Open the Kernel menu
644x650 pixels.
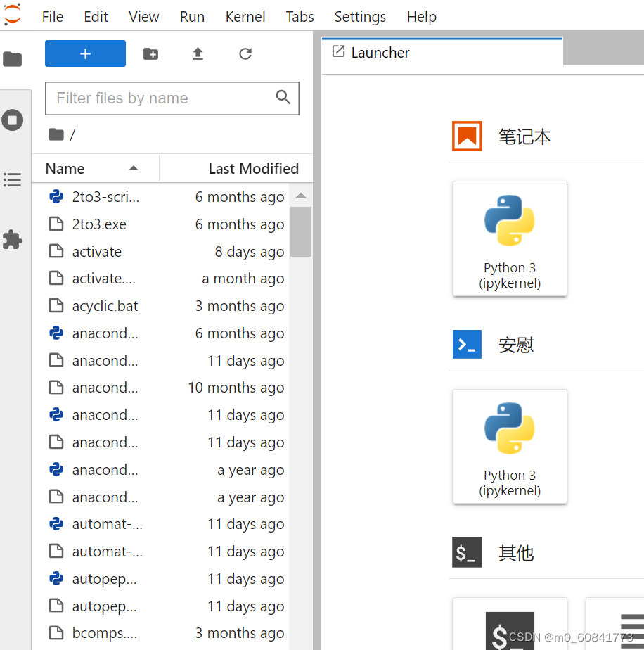[x=245, y=17]
